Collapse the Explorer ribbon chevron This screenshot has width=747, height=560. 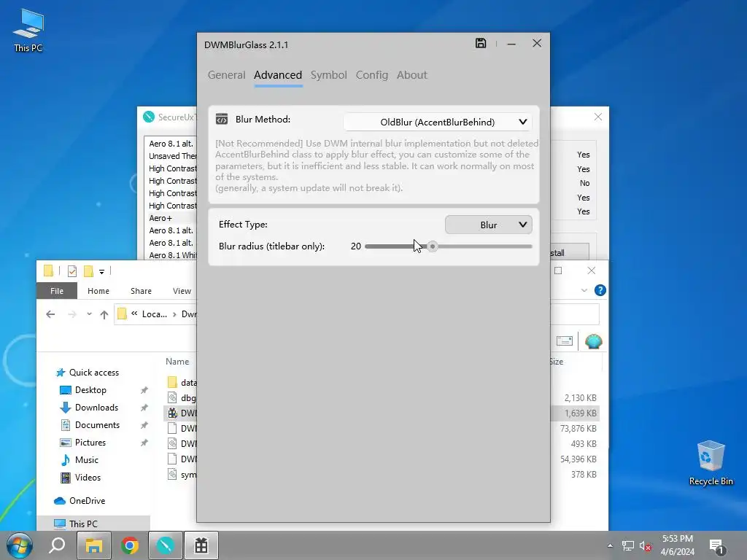point(584,290)
